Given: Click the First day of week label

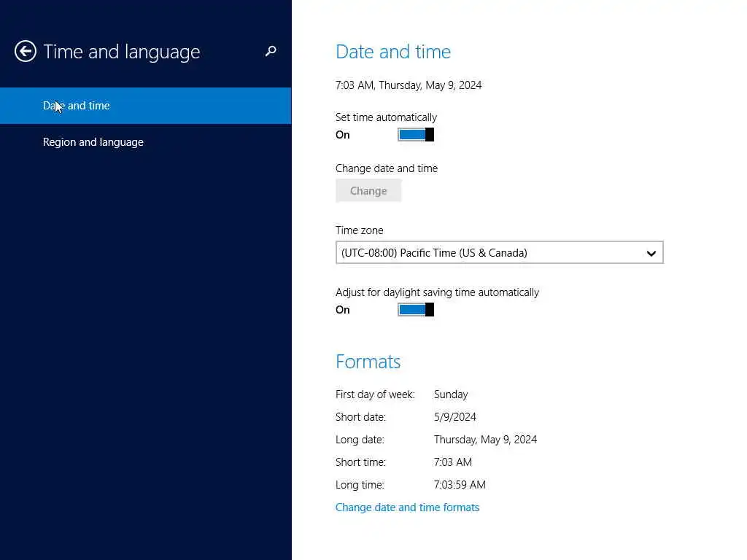Looking at the screenshot, I should 376,394.
